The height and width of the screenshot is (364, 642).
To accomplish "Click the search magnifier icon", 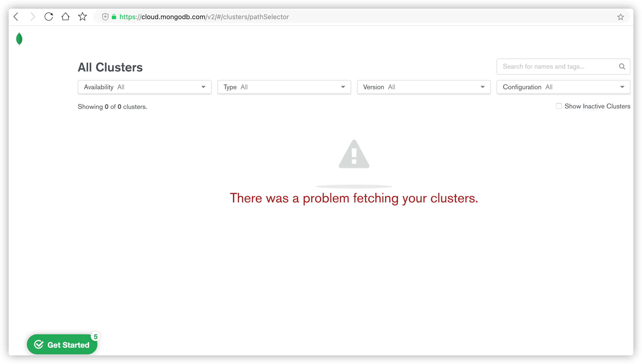I will 622,66.
